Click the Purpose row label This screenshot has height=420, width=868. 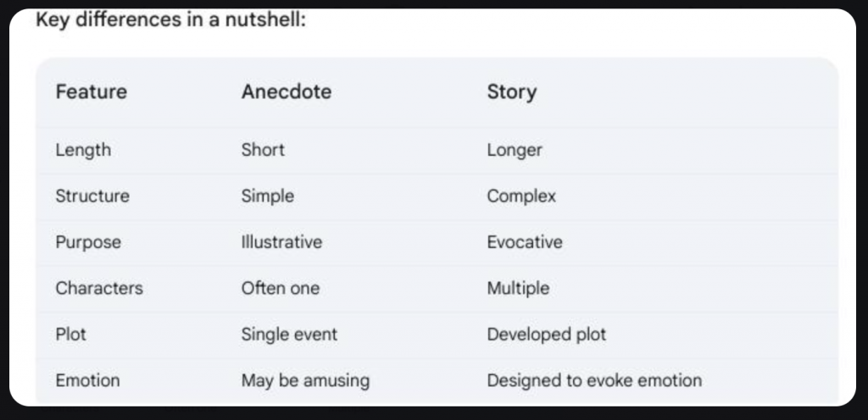tap(88, 242)
